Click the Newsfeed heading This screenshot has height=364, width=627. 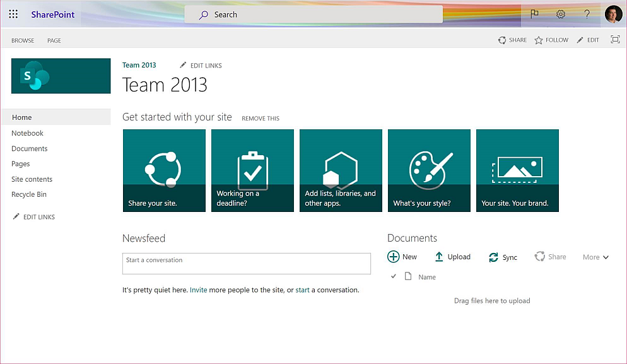pyautogui.click(x=144, y=238)
